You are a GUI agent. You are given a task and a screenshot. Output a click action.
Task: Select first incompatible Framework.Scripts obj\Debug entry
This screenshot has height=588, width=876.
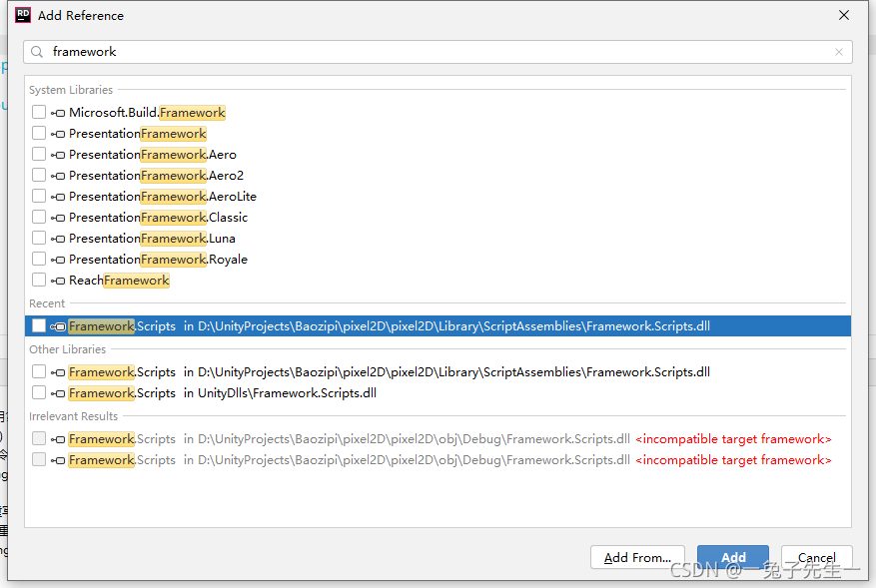click(x=350, y=439)
